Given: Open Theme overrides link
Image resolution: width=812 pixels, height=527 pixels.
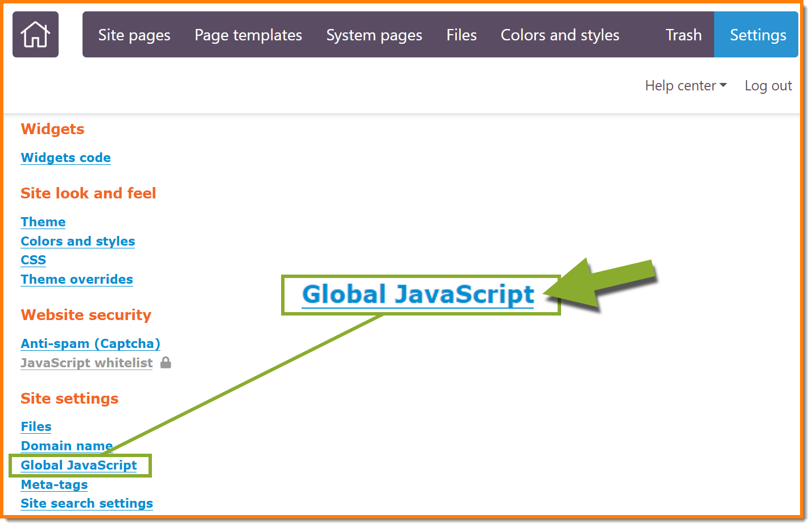Looking at the screenshot, I should click(x=77, y=279).
